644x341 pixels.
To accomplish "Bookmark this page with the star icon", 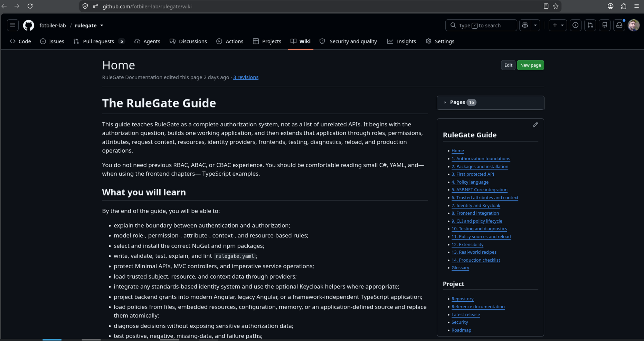I will point(556,6).
